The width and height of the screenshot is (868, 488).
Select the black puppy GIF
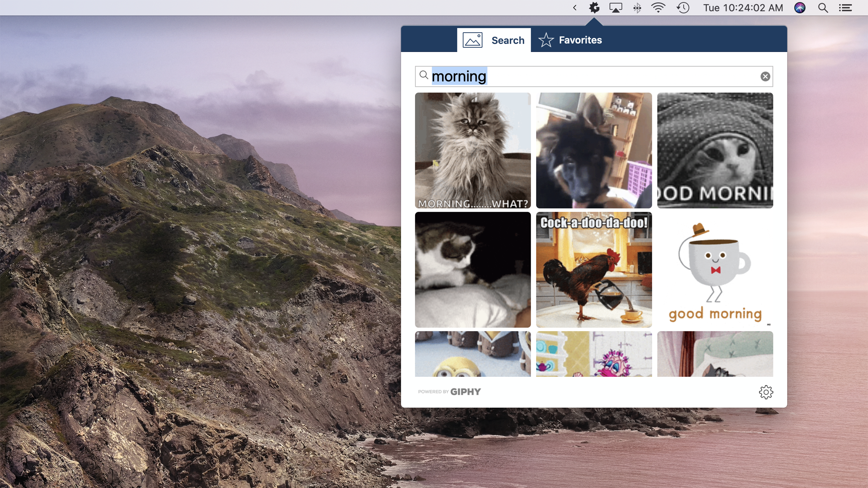(x=594, y=150)
